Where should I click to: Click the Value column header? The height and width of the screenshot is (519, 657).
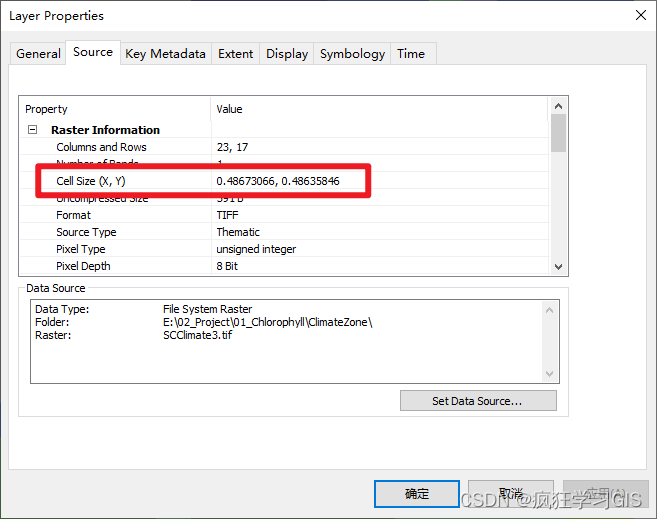point(229,109)
